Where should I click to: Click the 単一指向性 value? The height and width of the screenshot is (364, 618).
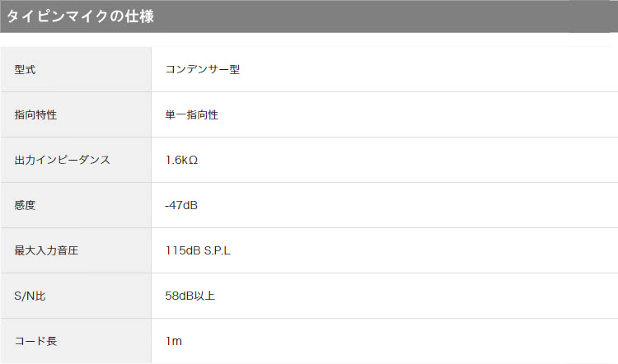tap(191, 114)
